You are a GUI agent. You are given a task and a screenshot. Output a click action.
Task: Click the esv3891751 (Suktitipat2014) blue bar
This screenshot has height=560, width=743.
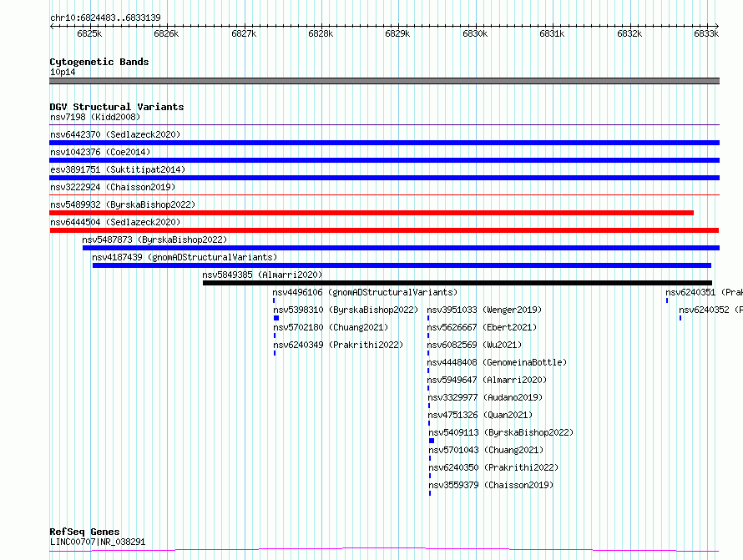384,178
